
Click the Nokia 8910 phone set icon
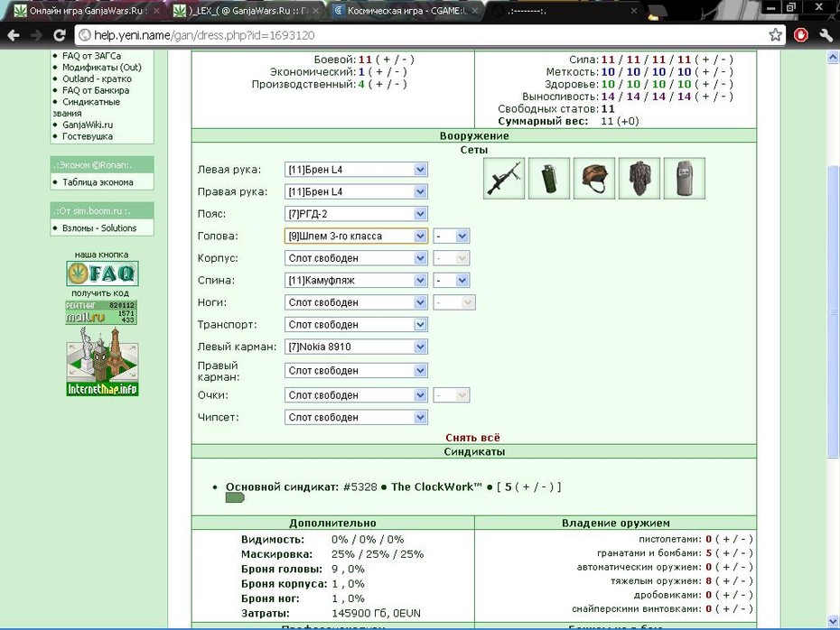pos(684,178)
